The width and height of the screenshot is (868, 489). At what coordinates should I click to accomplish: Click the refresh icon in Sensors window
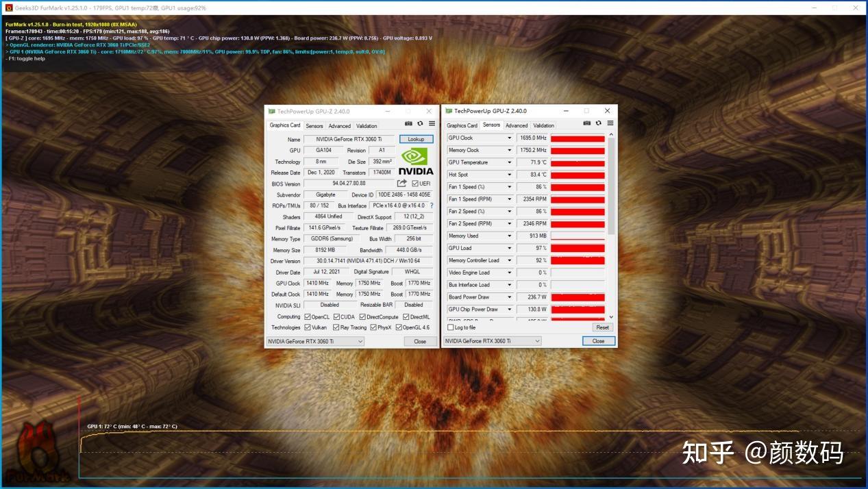pyautogui.click(x=598, y=123)
